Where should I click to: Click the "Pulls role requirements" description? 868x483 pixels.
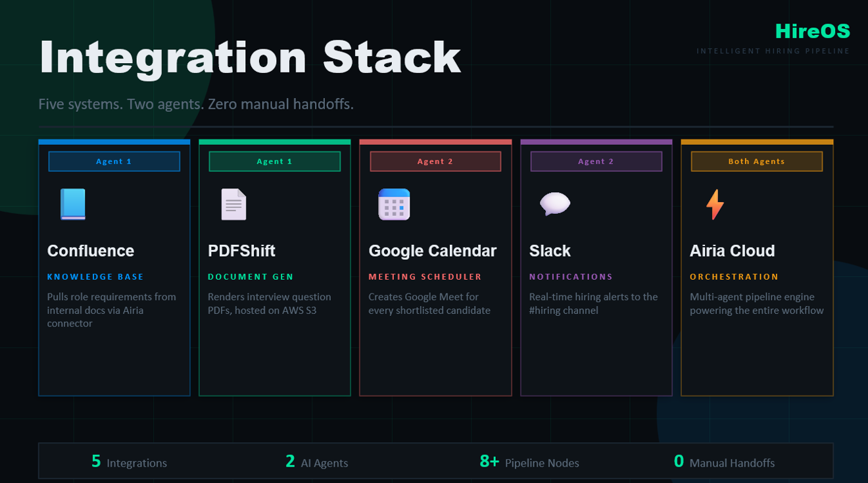click(112, 310)
